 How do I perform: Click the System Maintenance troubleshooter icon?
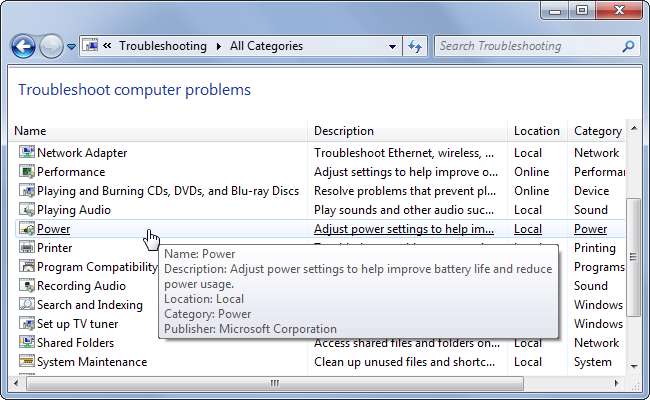(27, 361)
